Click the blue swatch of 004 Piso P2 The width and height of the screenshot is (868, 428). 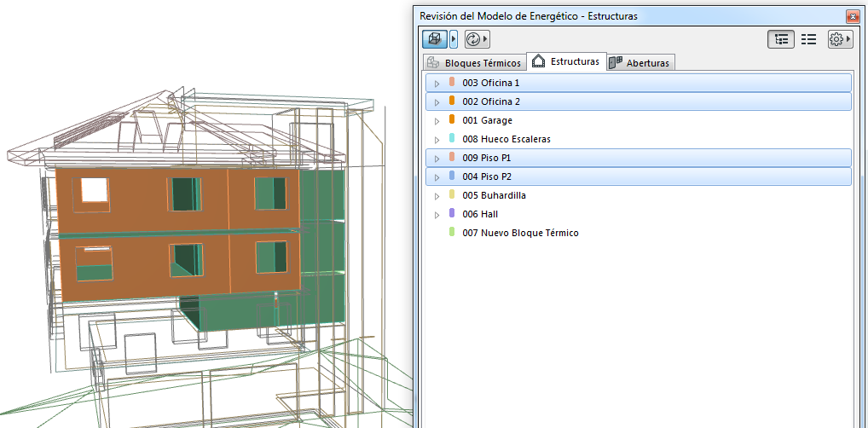tap(452, 176)
